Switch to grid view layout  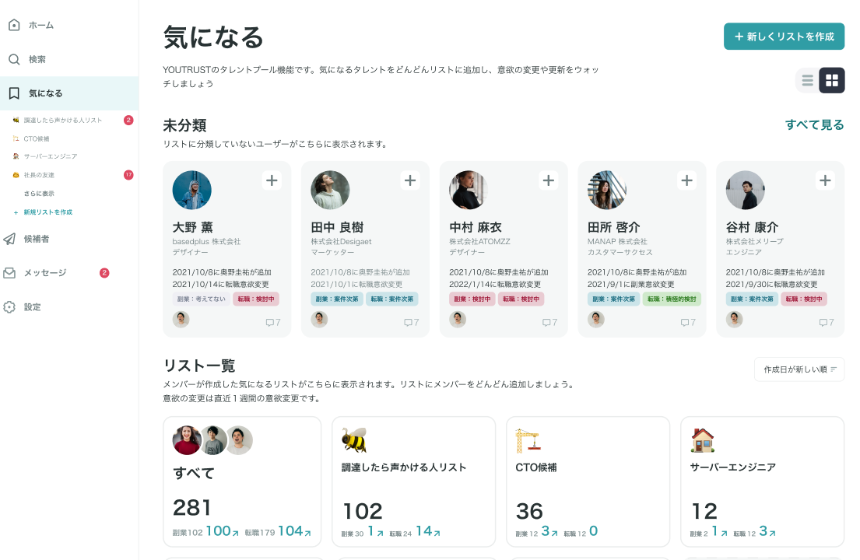pyautogui.click(x=832, y=81)
